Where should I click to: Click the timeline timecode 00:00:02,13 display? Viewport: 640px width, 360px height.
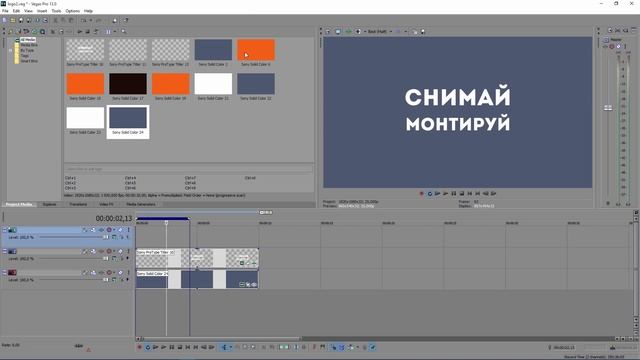coord(114,218)
